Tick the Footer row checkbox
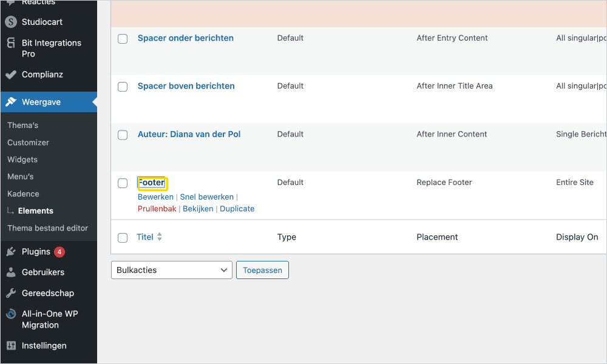Viewport: 607px width, 364px height. tap(123, 183)
